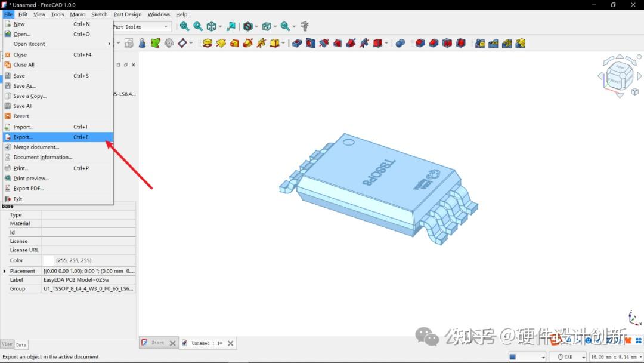
Task: Select the Subtractive Loft tool
Action: click(337, 43)
